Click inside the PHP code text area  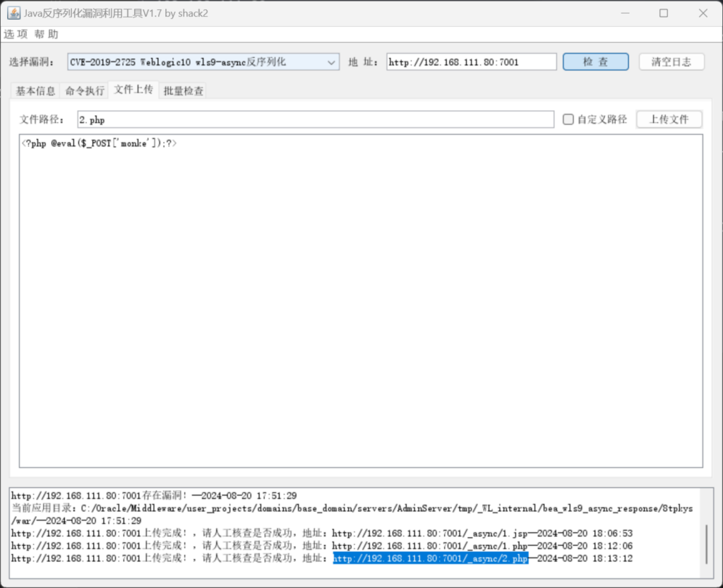tap(361, 301)
